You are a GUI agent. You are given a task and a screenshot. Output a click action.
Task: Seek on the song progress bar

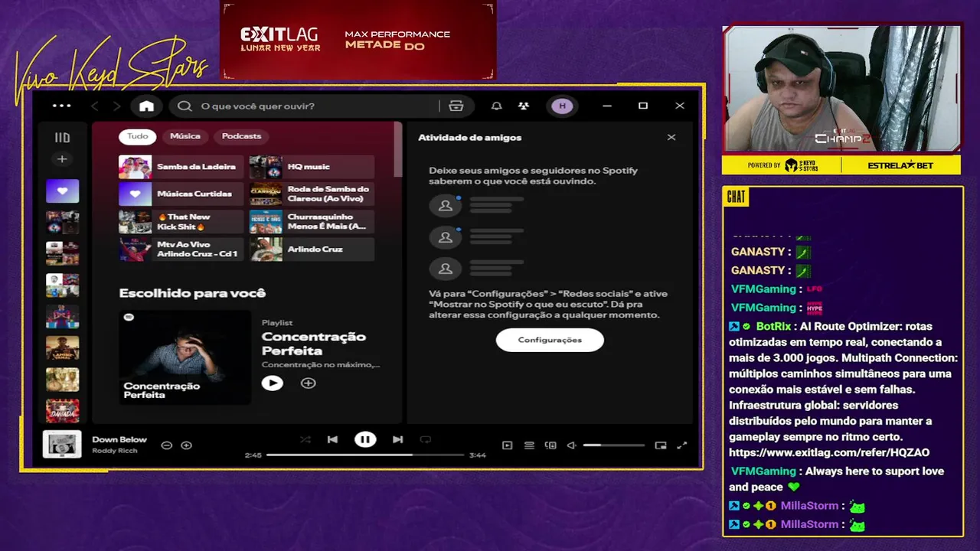[x=365, y=455]
